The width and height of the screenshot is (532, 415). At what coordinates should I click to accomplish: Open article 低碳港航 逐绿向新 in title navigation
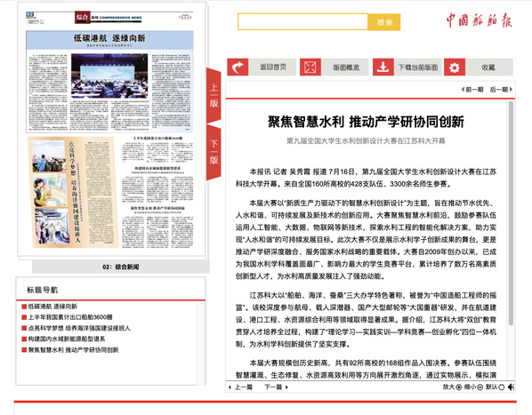pos(52,307)
